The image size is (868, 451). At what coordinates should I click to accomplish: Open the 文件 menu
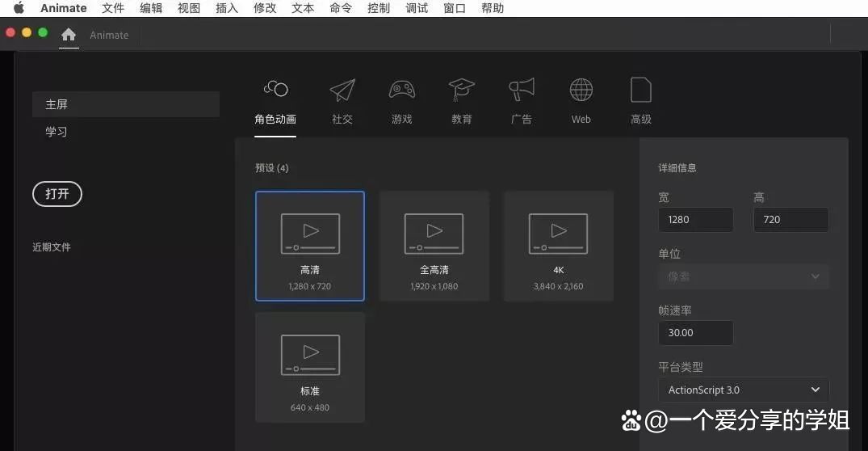pos(113,8)
